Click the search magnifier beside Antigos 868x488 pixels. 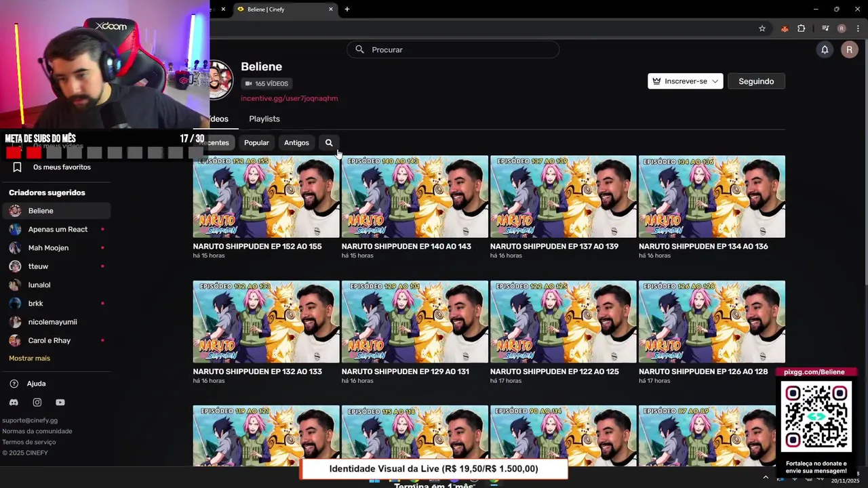pos(329,142)
